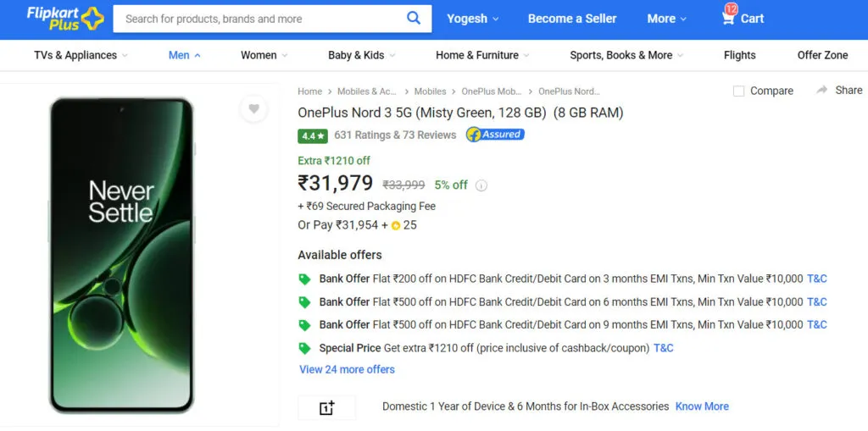Go to OnePlus Mob... breadcrumb
The height and width of the screenshot is (431, 868).
click(492, 91)
